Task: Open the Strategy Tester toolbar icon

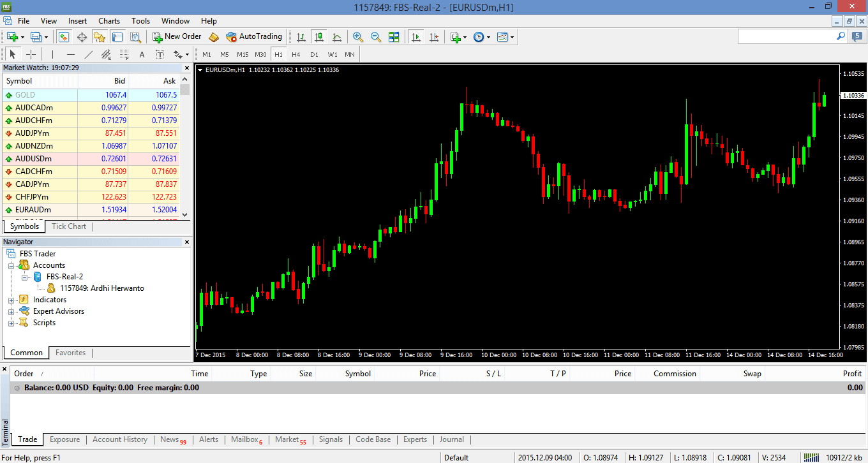Action: [x=135, y=37]
